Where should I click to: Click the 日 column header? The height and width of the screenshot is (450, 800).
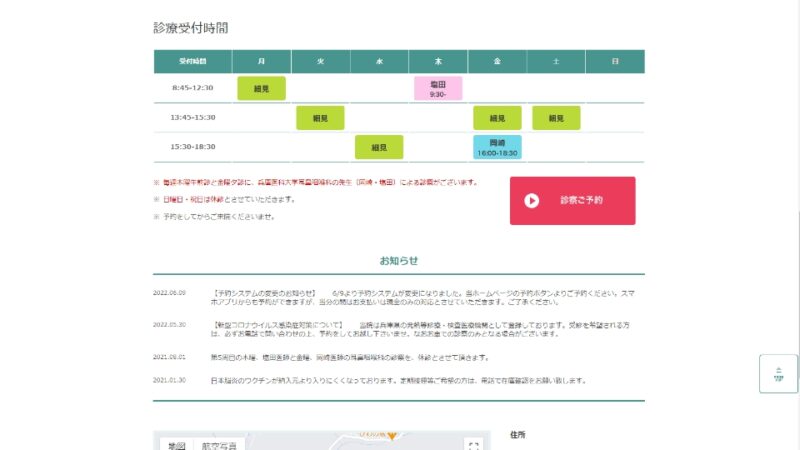coord(615,61)
